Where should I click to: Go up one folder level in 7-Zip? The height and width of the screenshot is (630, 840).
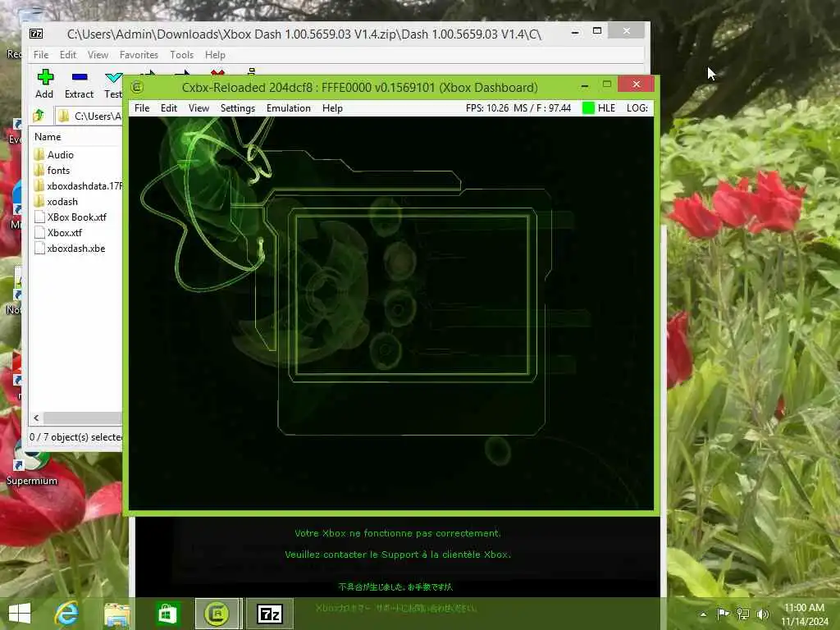[x=39, y=116]
